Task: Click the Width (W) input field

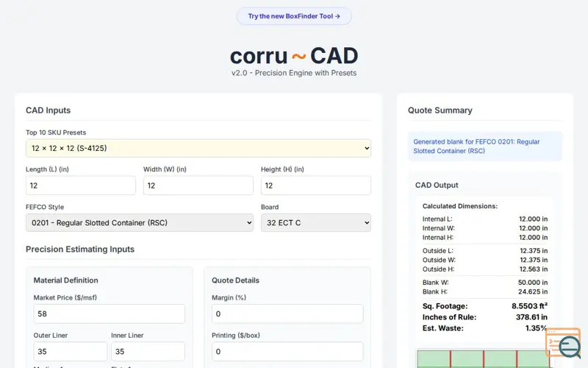Action: click(x=198, y=185)
